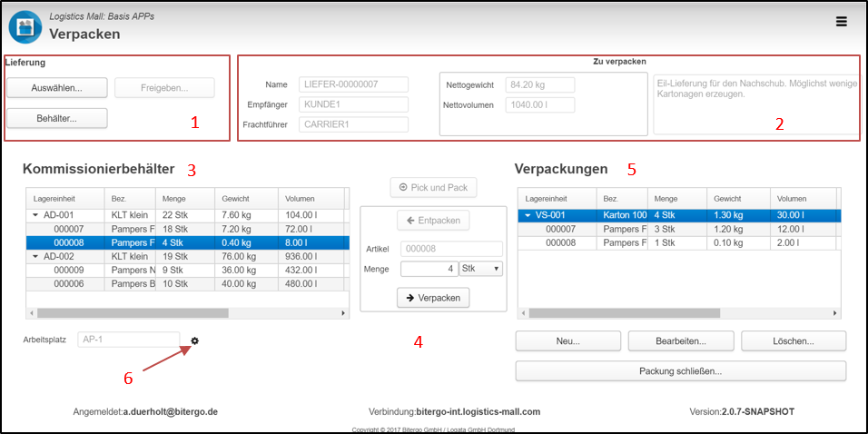Click the Bearbeiten... button
This screenshot has height=434, width=868.
(x=681, y=341)
